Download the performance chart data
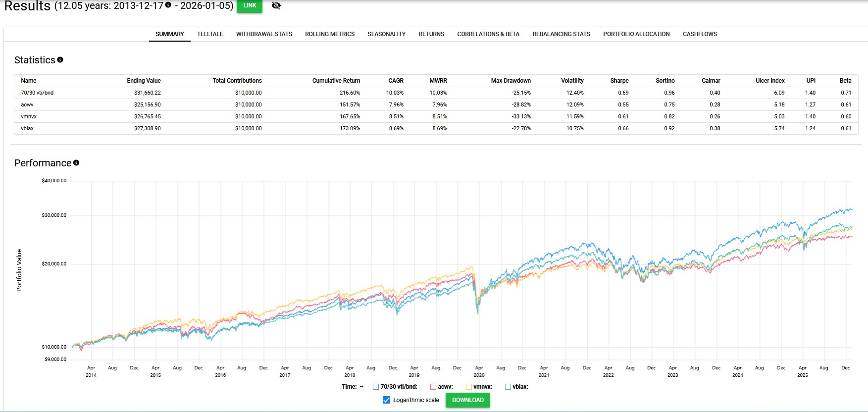 (468, 400)
